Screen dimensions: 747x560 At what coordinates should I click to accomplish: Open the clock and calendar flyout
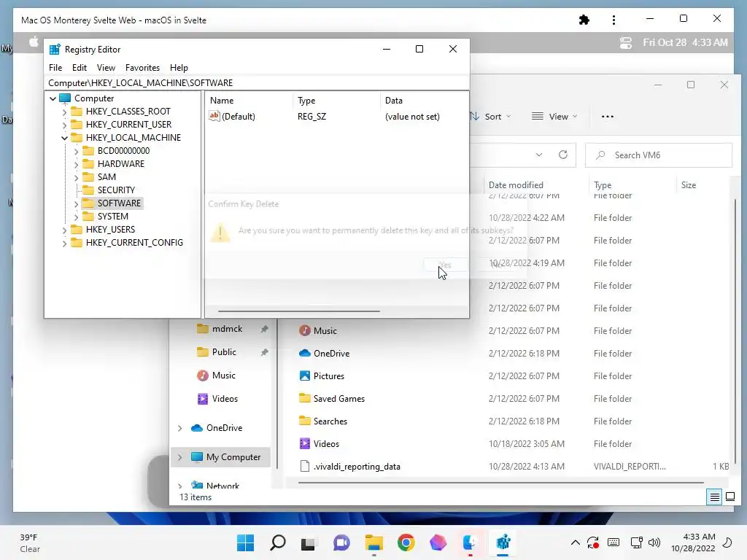693,542
